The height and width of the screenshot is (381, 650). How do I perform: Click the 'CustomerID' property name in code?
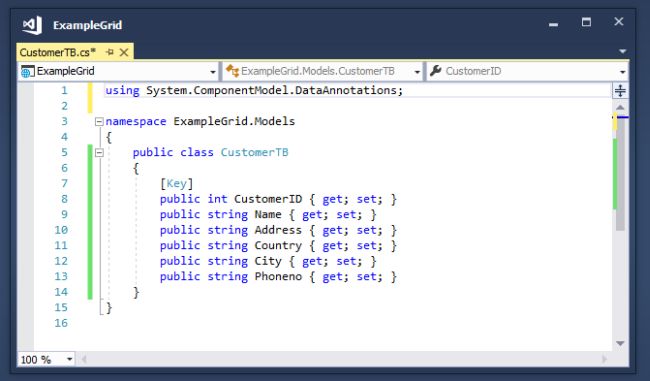click(268, 199)
